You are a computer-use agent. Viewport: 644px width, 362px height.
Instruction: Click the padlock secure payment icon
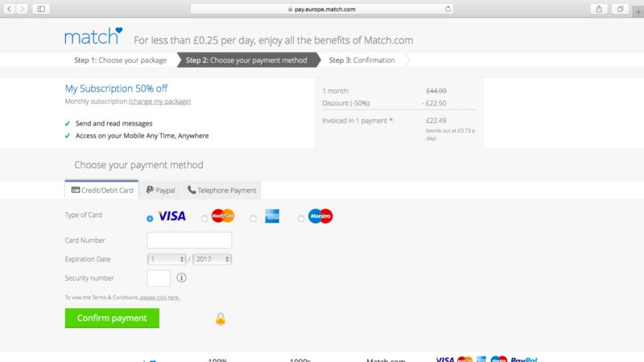(x=221, y=319)
